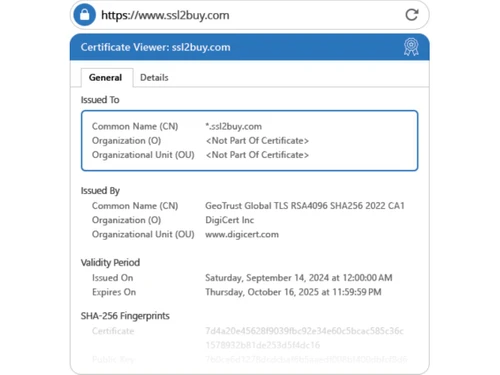The image size is (500, 375).
Task: Click the 'Expires On' label
Action: pyautogui.click(x=114, y=292)
